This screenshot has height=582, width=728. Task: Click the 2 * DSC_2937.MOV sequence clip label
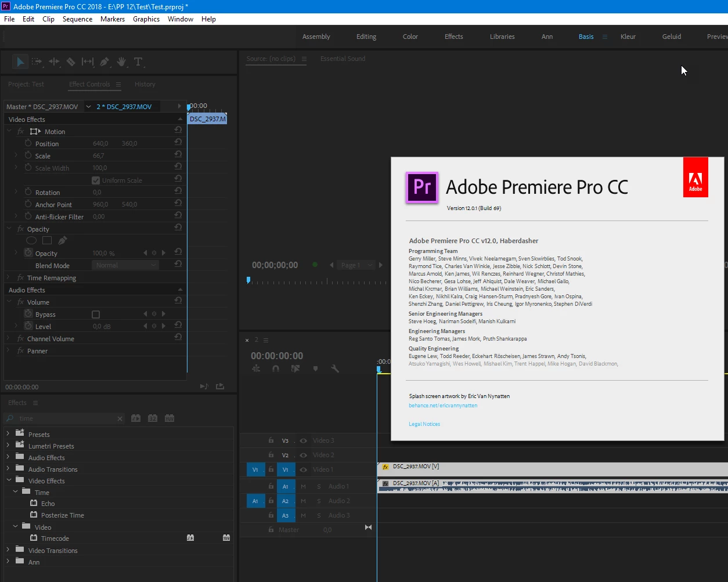click(x=124, y=107)
